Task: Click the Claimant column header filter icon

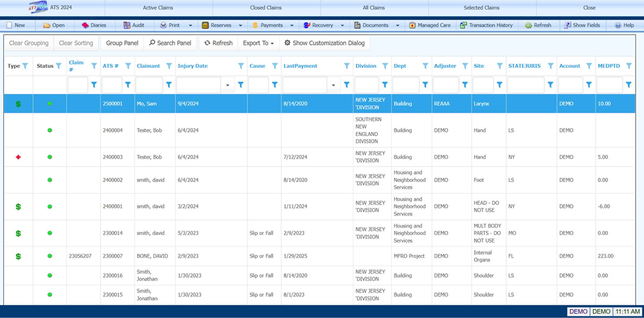Action: [169, 66]
